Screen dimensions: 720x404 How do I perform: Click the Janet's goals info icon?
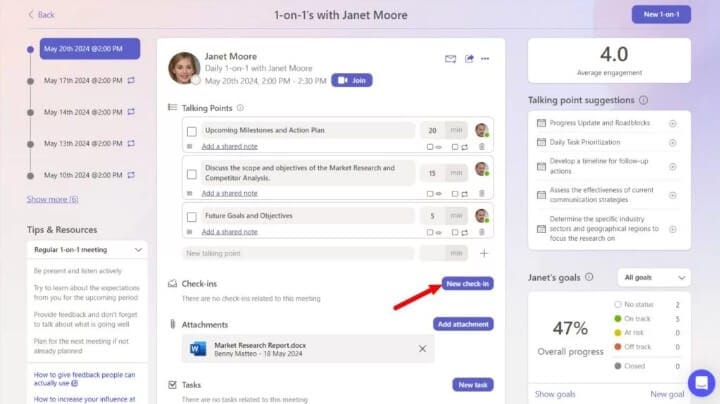(x=589, y=277)
